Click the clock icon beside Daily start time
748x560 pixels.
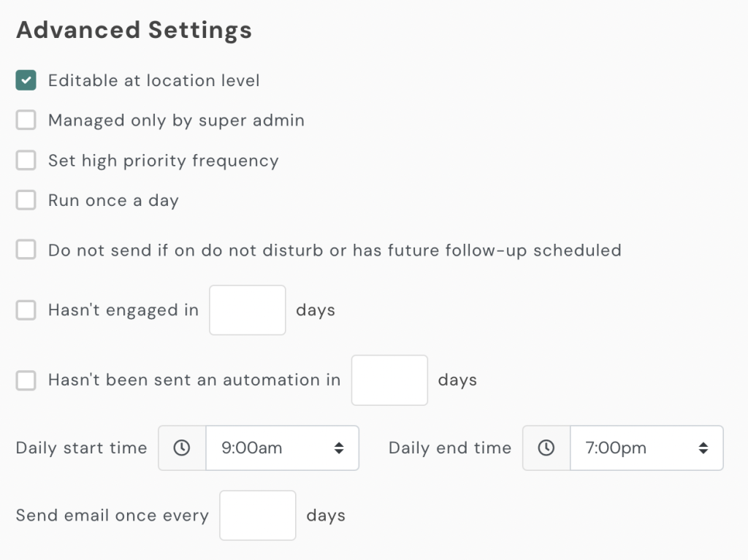pos(182,448)
